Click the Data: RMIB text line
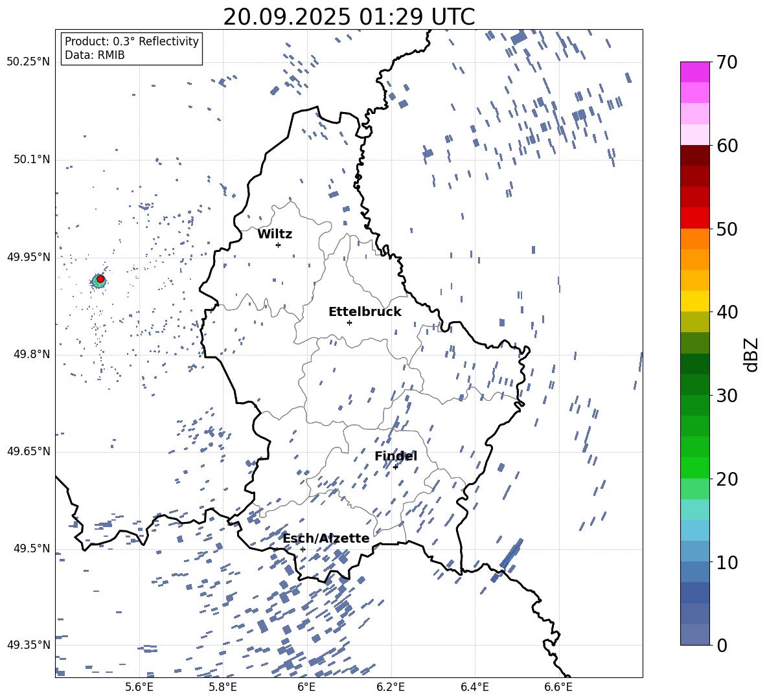767x700 pixels. click(x=95, y=55)
